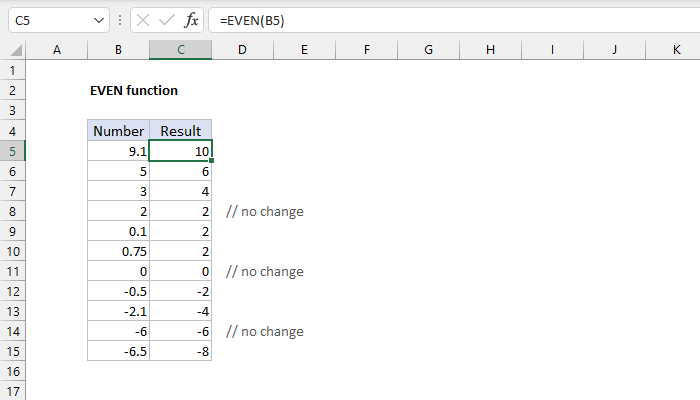Expand the Name Box dropdown arrow

pyautogui.click(x=98, y=20)
